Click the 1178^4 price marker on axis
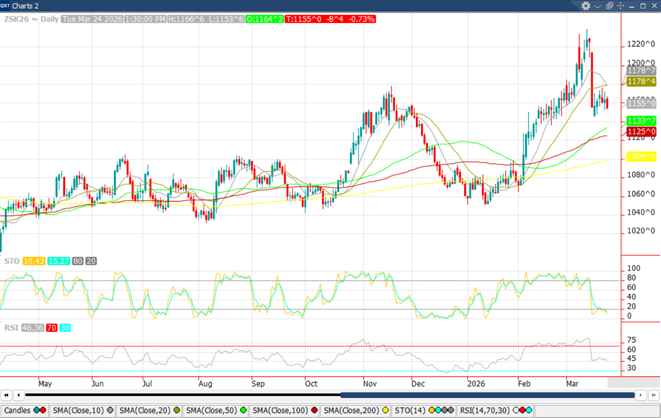The width and height of the screenshot is (661, 418). (x=639, y=82)
